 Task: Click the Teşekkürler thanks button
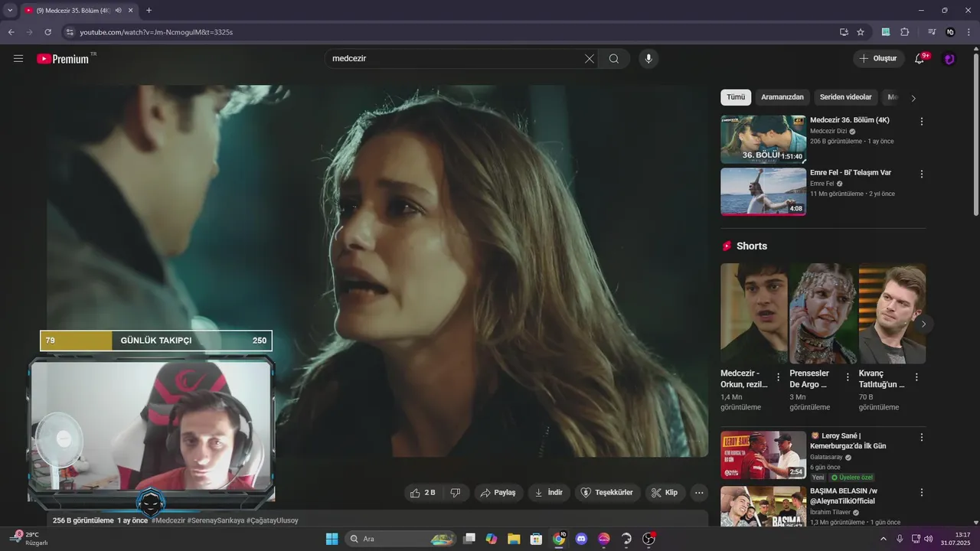[x=607, y=493]
